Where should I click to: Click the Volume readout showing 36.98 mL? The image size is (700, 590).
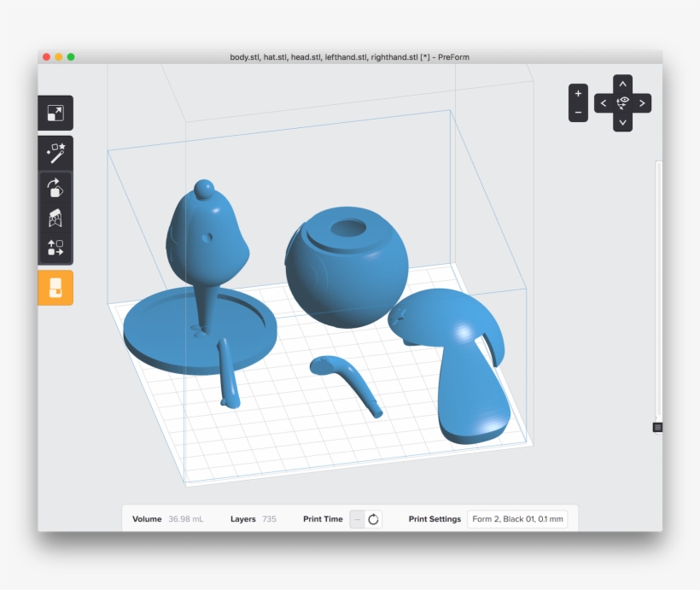[x=186, y=518]
